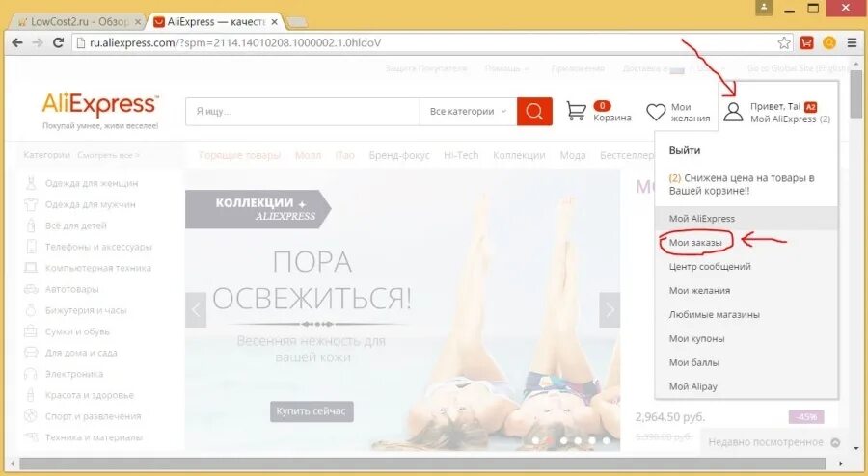Open Спорт и развлечения category
868x476 pixels.
point(93,416)
